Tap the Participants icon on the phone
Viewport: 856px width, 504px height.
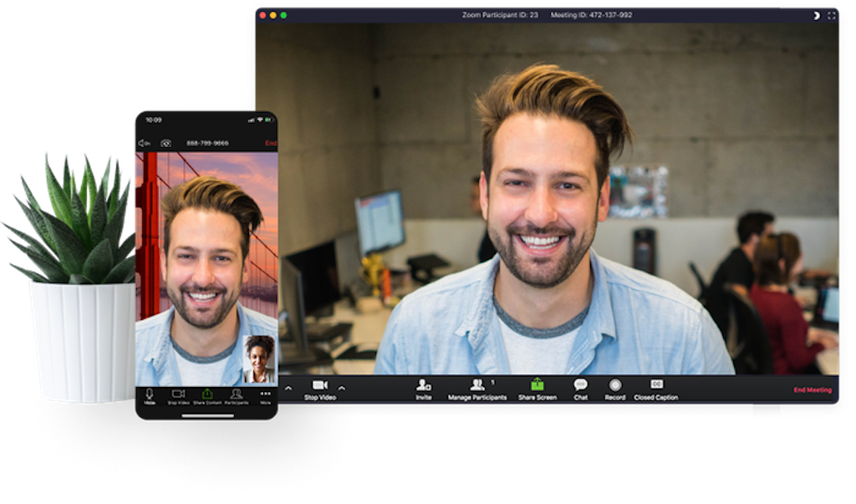click(x=237, y=395)
